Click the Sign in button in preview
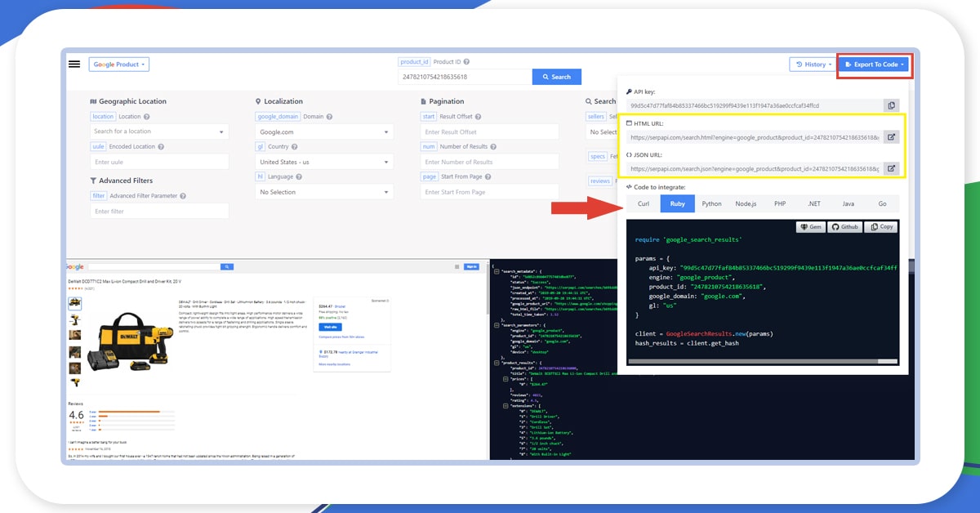The width and height of the screenshot is (980, 513). 471,266
